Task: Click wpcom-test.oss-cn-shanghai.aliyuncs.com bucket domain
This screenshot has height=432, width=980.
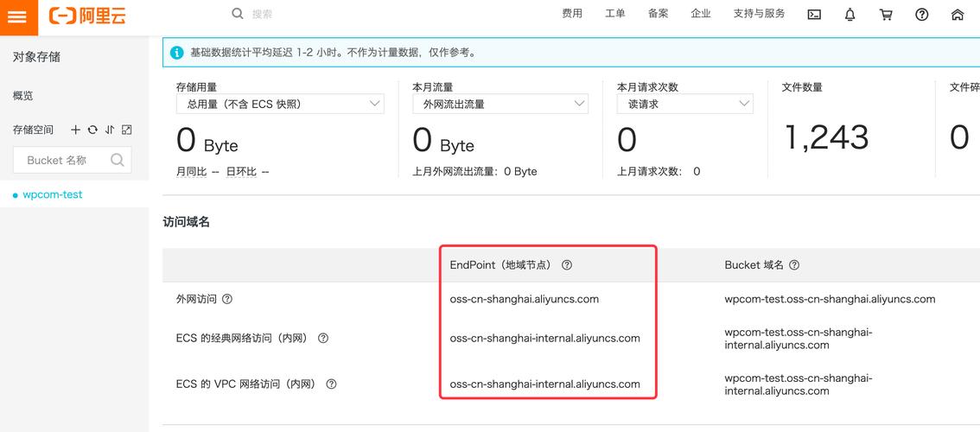Action: coord(830,299)
